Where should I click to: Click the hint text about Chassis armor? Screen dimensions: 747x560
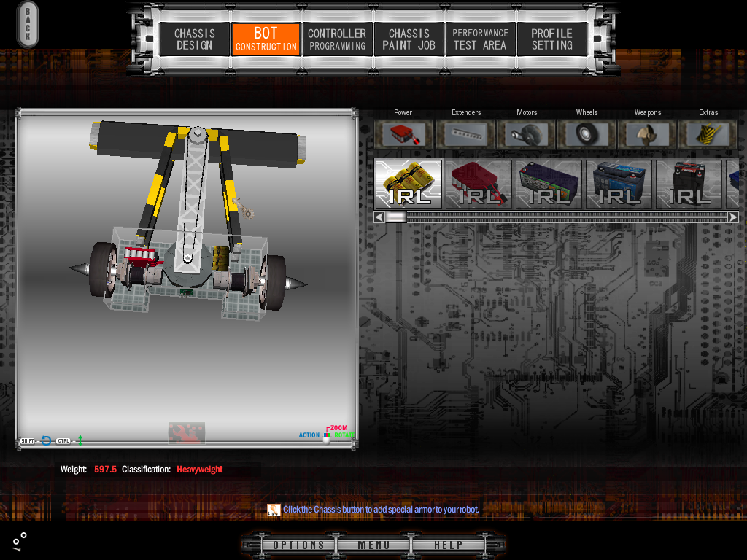(x=381, y=510)
